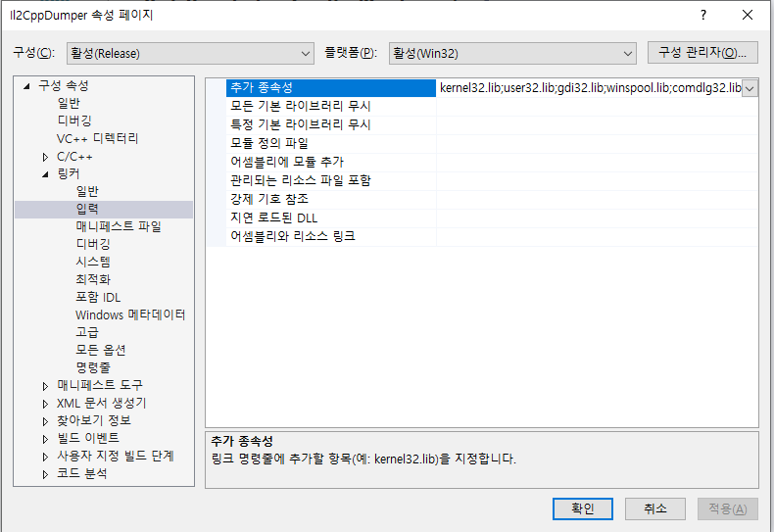The width and height of the screenshot is (774, 532).
Task: Select 사용자 지정 빌드 단계 item
Action: click(116, 456)
